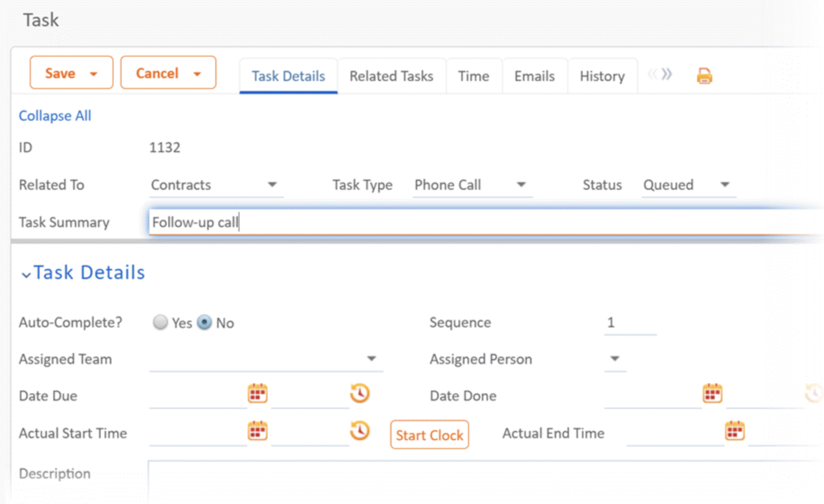Switch to the Related Tasks tab
This screenshot has width=824, height=504.
(x=392, y=76)
